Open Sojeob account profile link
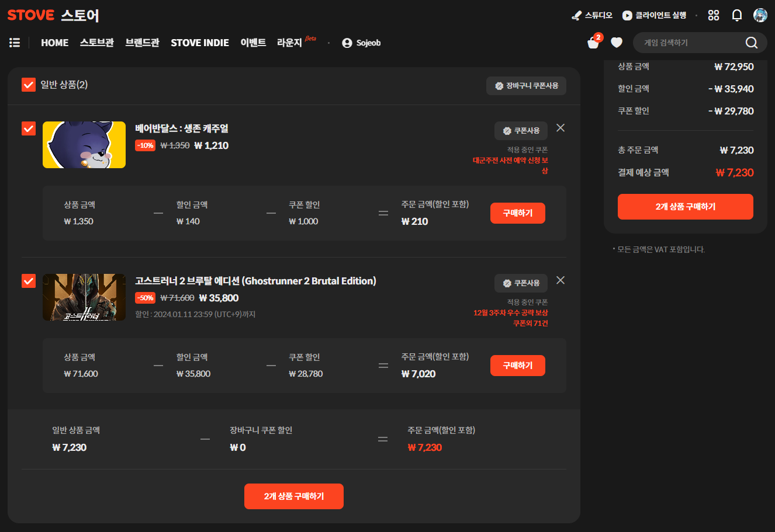 361,43
